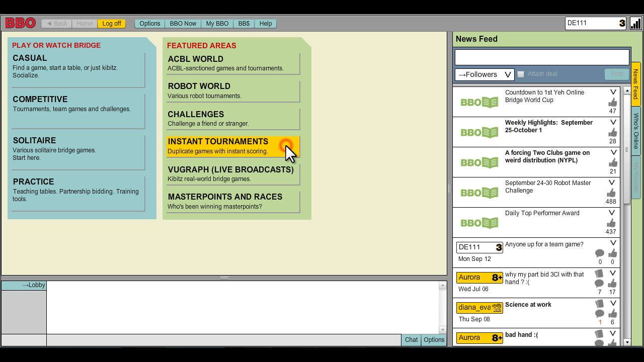The width and height of the screenshot is (644, 362).
Task: Enable the Attach deal checkbox
Action: click(521, 74)
